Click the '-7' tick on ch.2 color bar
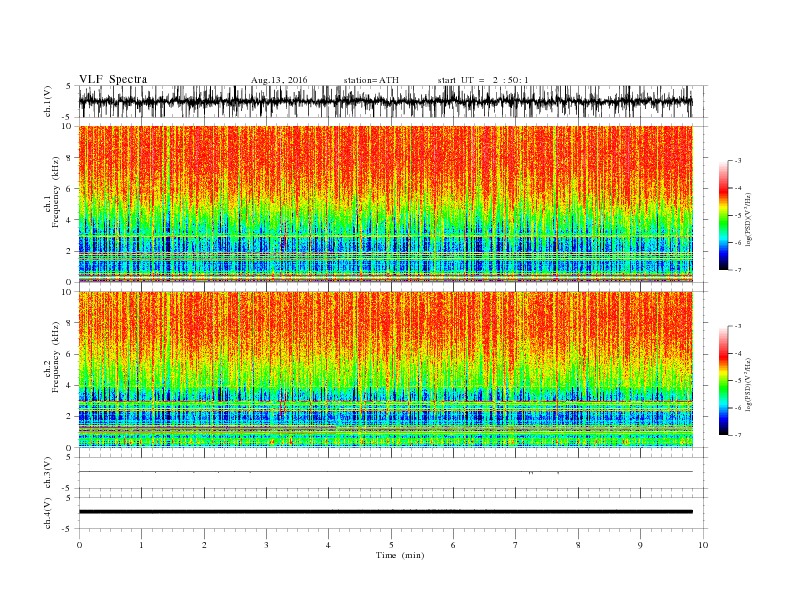The image size is (792, 612). 737,435
